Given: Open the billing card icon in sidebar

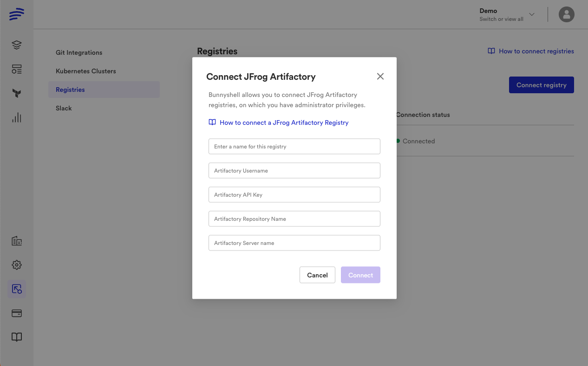Looking at the screenshot, I should point(17,313).
